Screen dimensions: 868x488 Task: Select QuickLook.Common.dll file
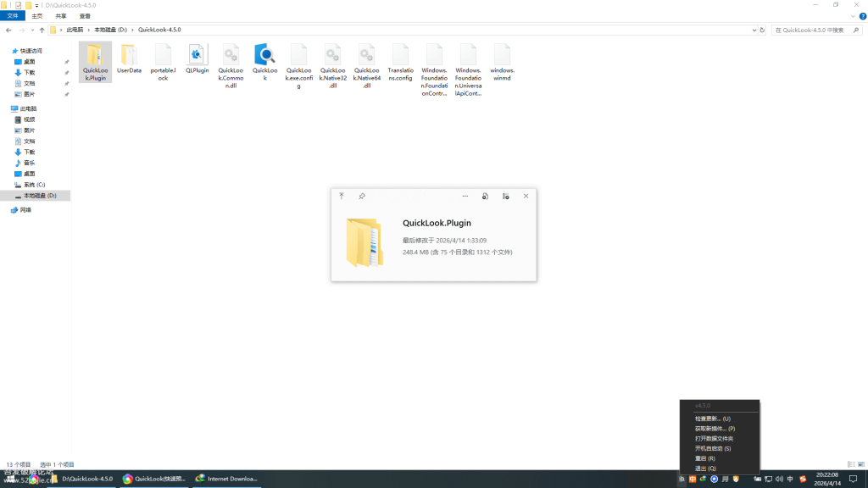point(231,66)
